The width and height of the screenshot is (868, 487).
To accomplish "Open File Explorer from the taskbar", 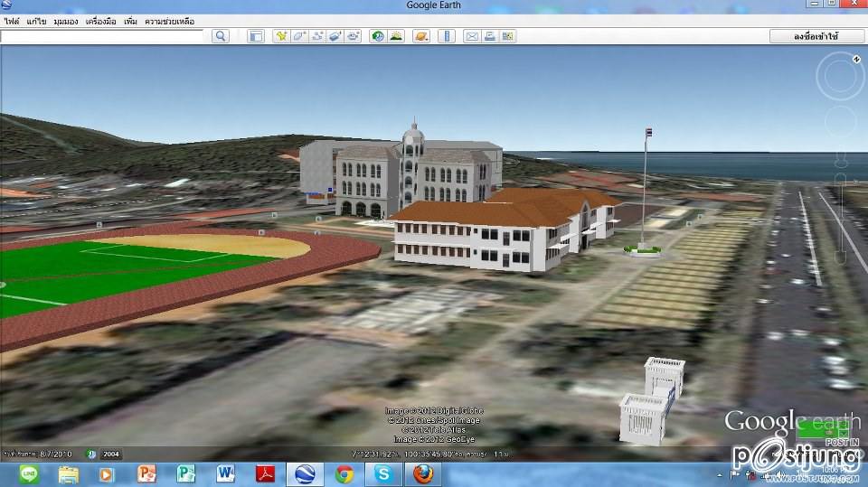I will (x=68, y=474).
